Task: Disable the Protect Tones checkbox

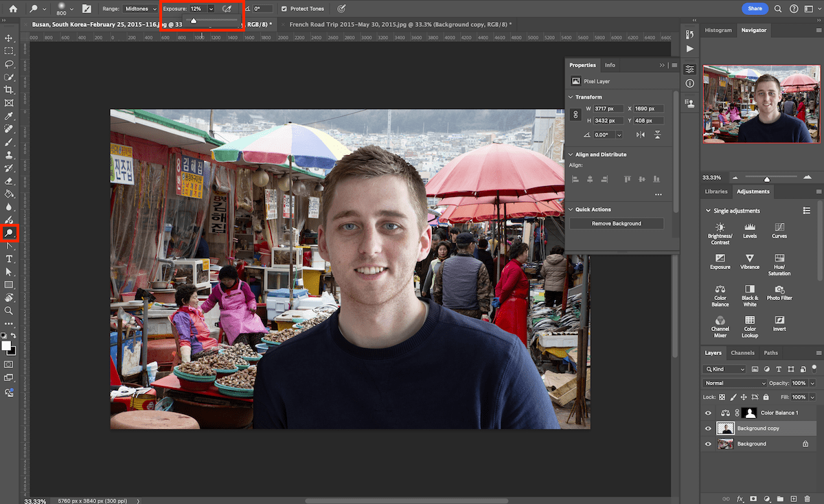Action: (x=285, y=9)
